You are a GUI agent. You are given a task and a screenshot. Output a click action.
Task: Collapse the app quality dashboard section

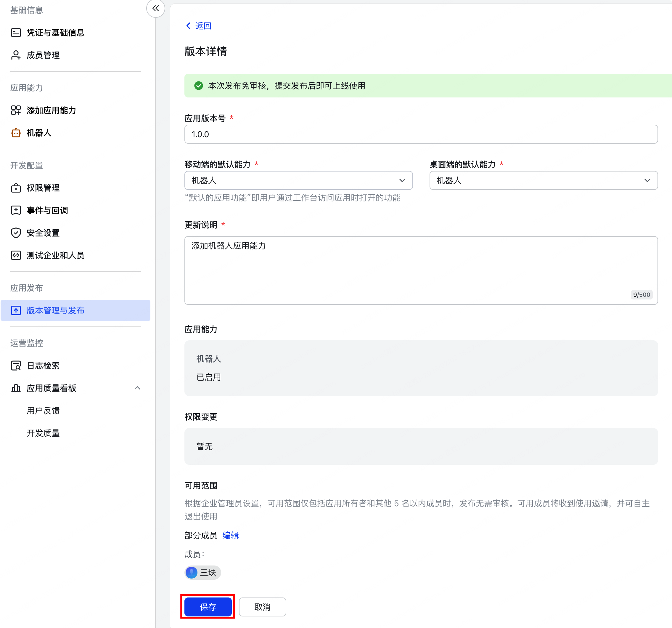[137, 388]
